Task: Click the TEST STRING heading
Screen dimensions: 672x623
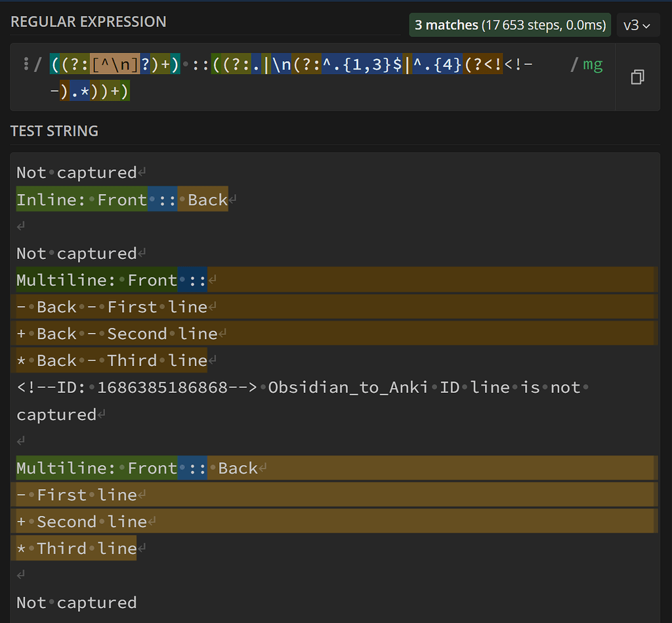Action: click(54, 131)
